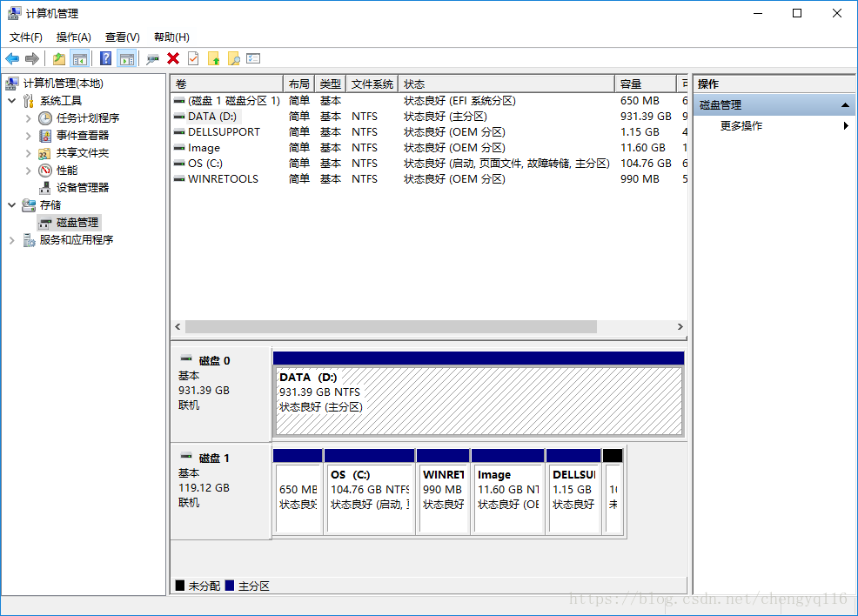Click the blue Back arrow in toolbar
This screenshot has height=616, width=858.
pos(12,58)
